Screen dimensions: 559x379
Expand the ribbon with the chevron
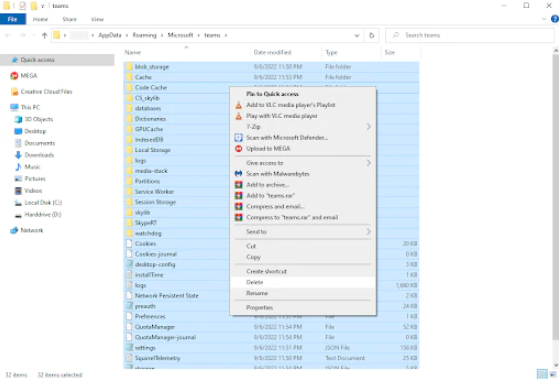coord(544,19)
